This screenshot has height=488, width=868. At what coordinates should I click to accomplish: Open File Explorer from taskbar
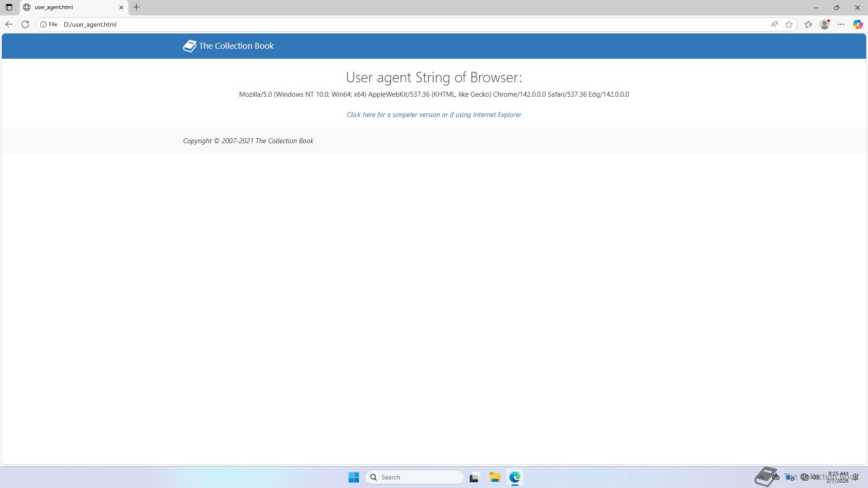click(495, 477)
